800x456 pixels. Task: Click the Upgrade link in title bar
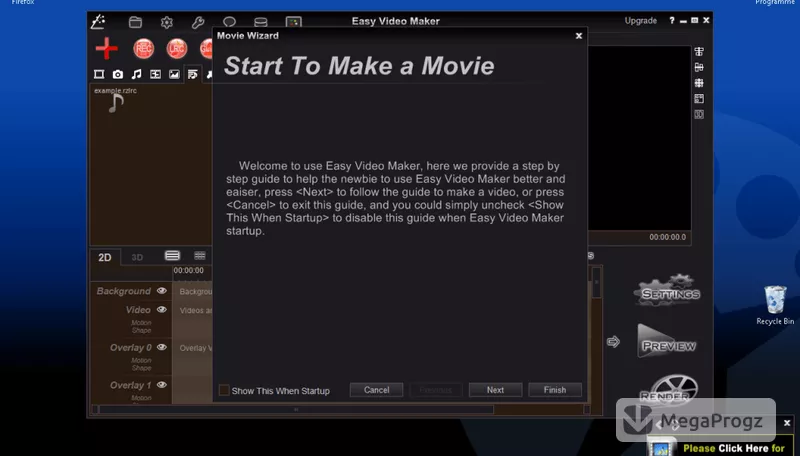(x=641, y=21)
